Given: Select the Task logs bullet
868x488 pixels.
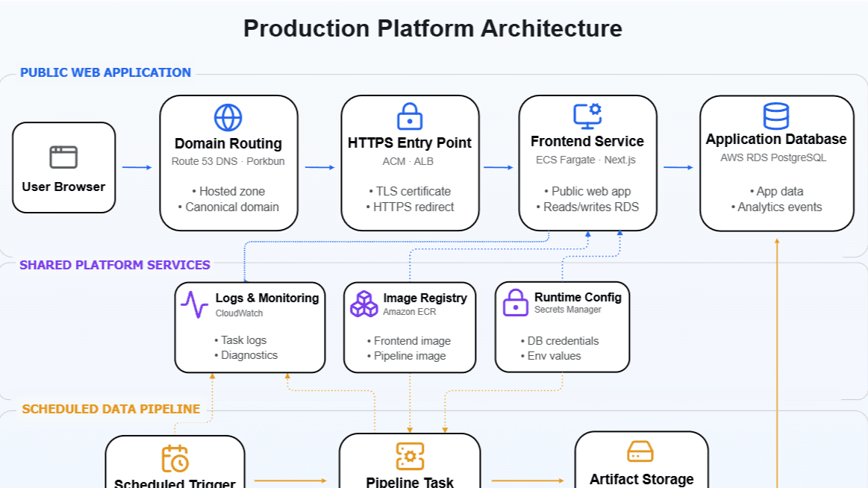Looking at the screenshot, I should tap(240, 340).
